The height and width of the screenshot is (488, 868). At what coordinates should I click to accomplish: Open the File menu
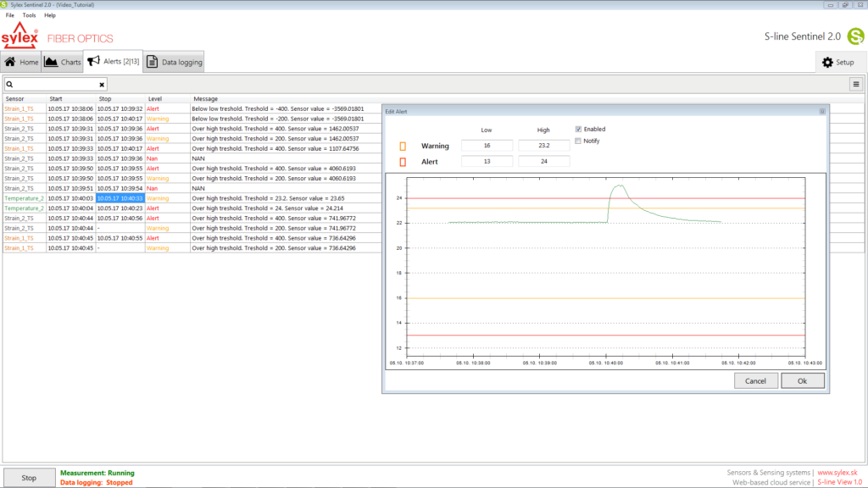tap(10, 15)
